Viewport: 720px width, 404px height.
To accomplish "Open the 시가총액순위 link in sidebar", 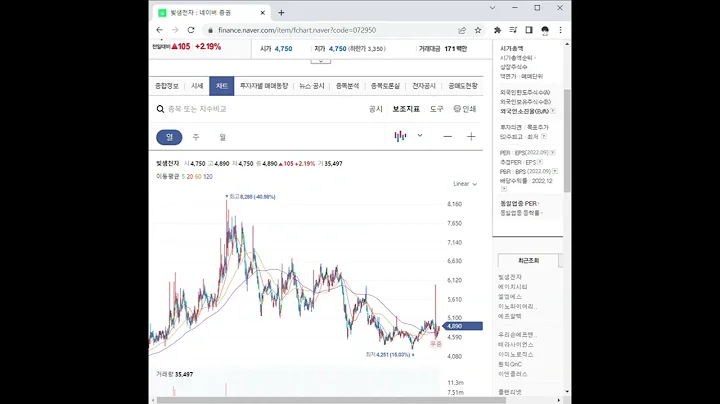I will point(517,58).
